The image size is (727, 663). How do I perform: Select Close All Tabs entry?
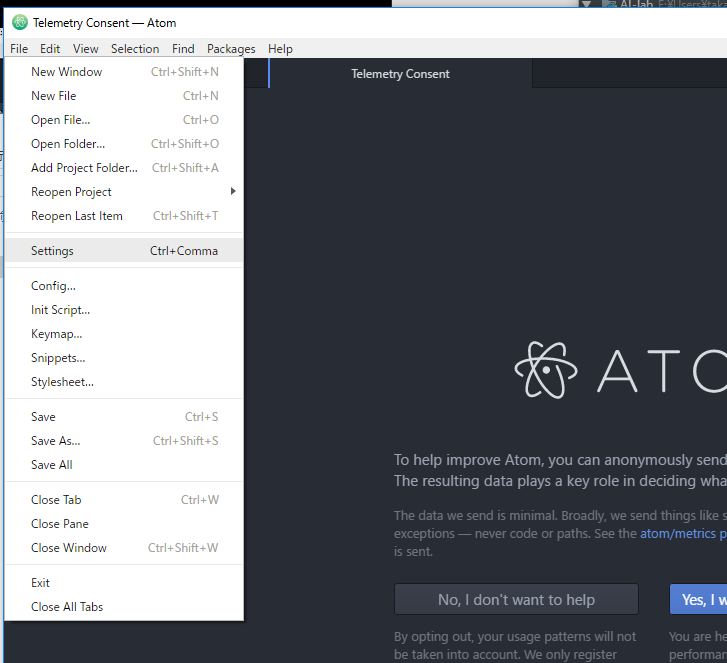(x=124, y=607)
